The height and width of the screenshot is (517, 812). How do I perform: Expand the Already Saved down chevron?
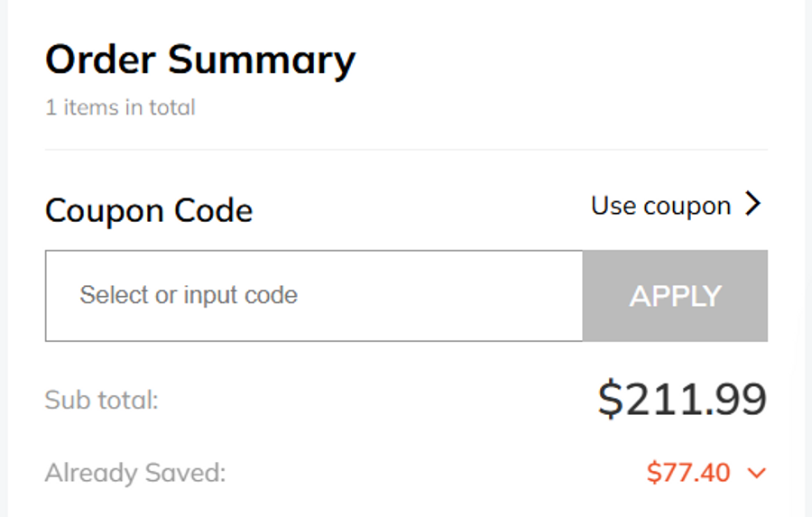click(756, 473)
